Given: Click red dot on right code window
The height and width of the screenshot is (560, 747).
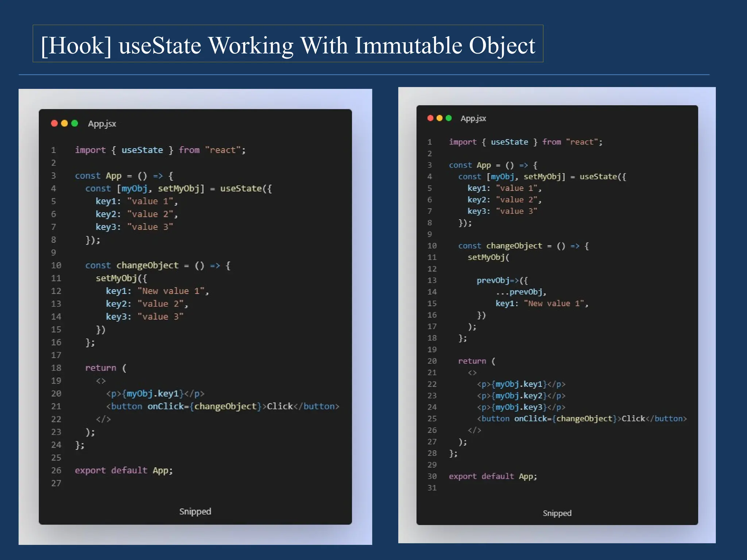Looking at the screenshot, I should (430, 118).
